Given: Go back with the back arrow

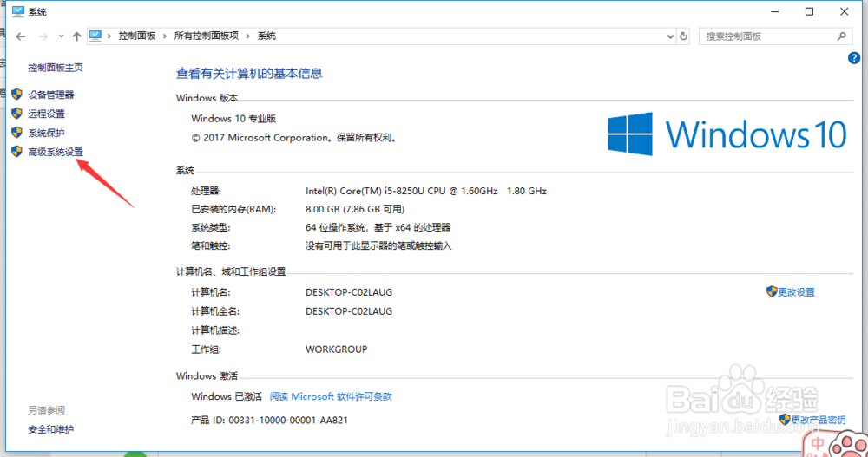Looking at the screenshot, I should pyautogui.click(x=21, y=36).
